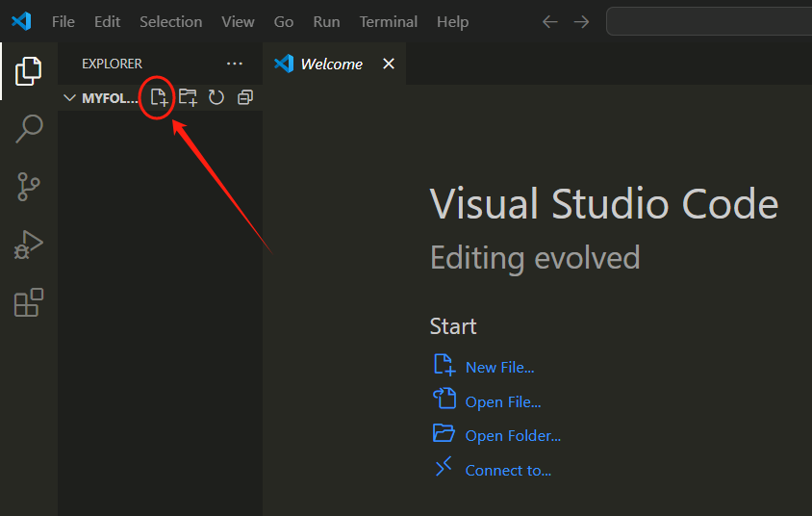Viewport: 812px width, 516px height.
Task: Open the File menu
Action: point(63,22)
